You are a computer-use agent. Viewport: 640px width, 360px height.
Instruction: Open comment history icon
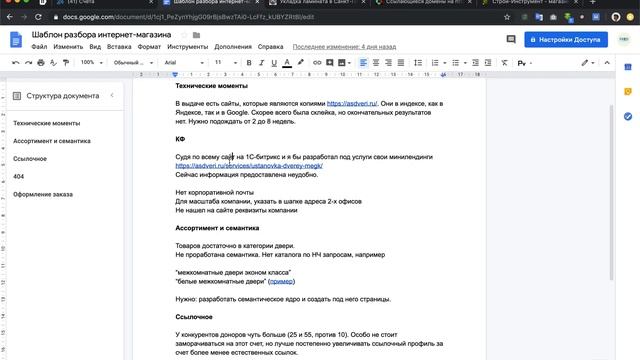[x=511, y=39]
